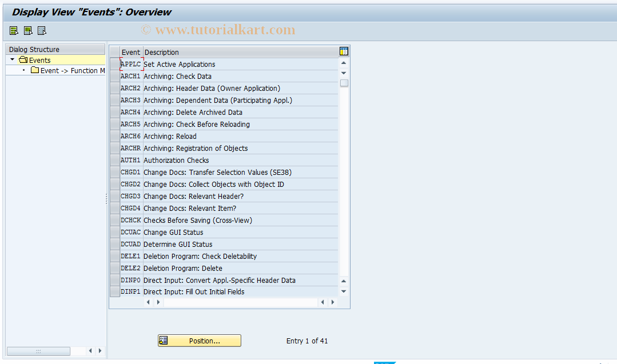This screenshot has height=364, width=617.
Task: Click the "Archiving: Check Data" description
Action: [x=177, y=76]
